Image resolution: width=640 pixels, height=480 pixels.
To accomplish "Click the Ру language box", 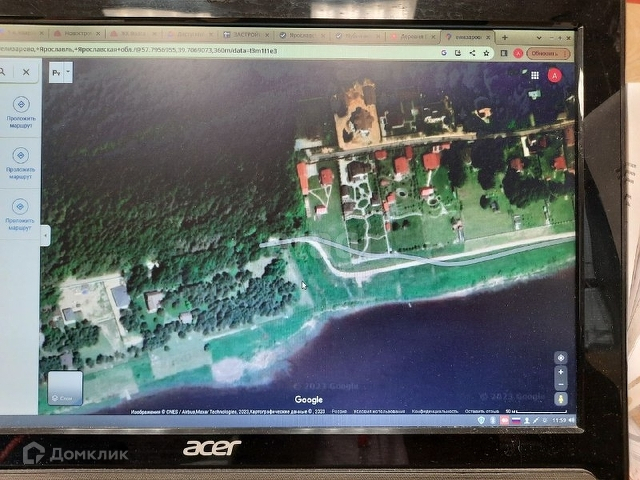I will tap(56, 72).
